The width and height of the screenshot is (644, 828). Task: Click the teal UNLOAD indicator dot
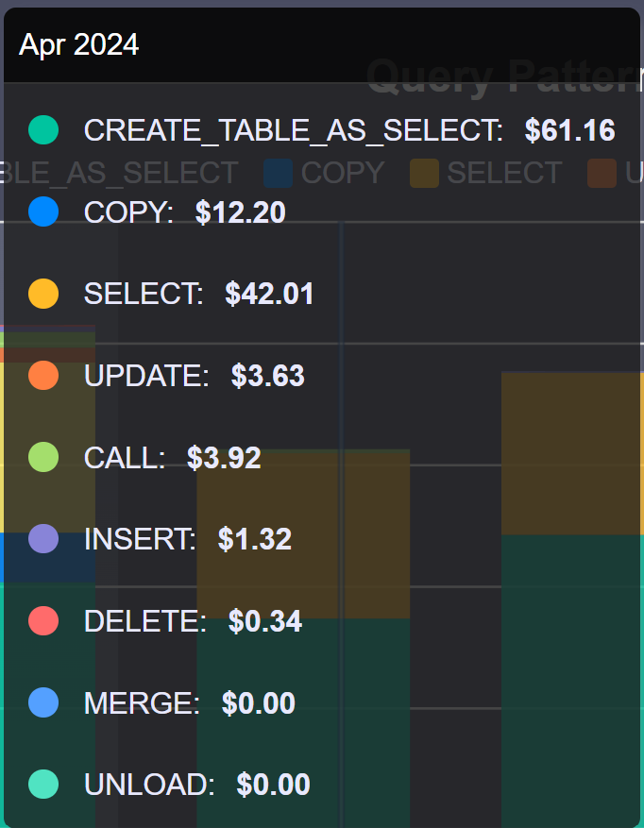click(x=42, y=785)
